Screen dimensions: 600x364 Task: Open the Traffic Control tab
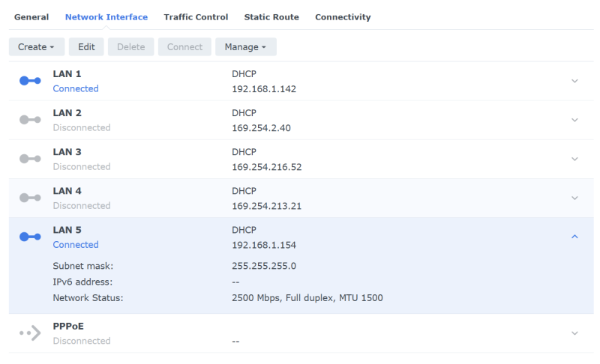coord(196,17)
